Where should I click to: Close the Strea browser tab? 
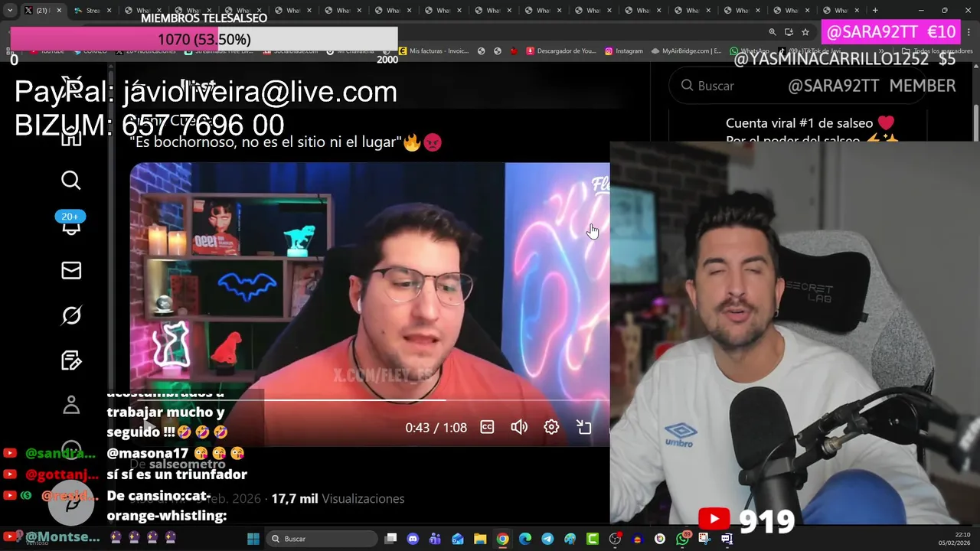click(x=109, y=11)
